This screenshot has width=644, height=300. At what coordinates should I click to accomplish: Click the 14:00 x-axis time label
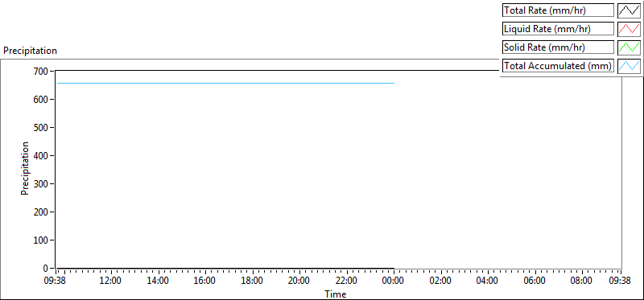click(x=158, y=282)
